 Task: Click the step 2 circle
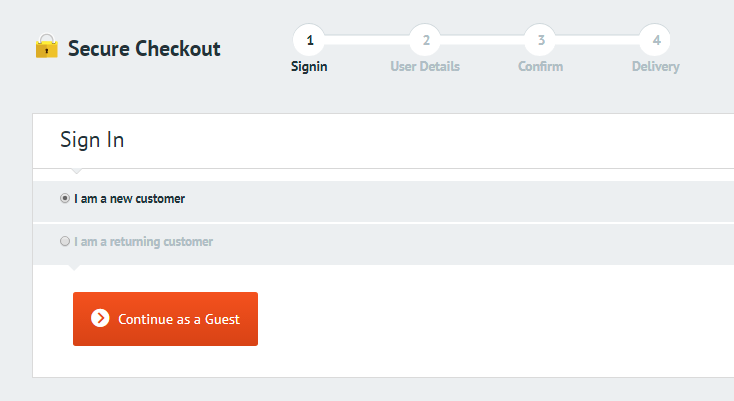tap(426, 41)
